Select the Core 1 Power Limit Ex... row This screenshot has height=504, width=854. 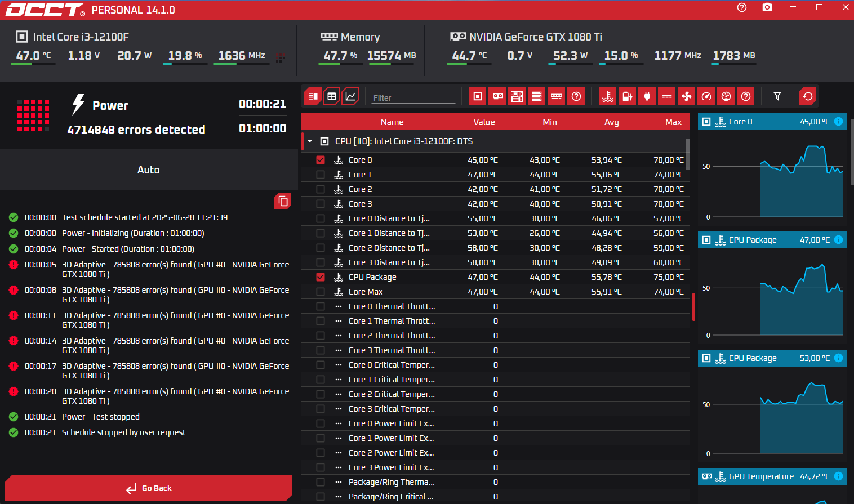[495, 438]
